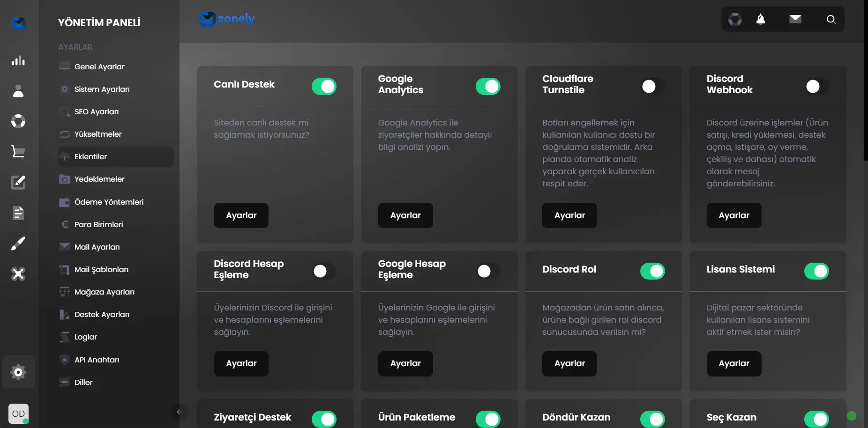Disable the Canlı Destek toggle
Screen dimensions: 868x428
coord(324,87)
